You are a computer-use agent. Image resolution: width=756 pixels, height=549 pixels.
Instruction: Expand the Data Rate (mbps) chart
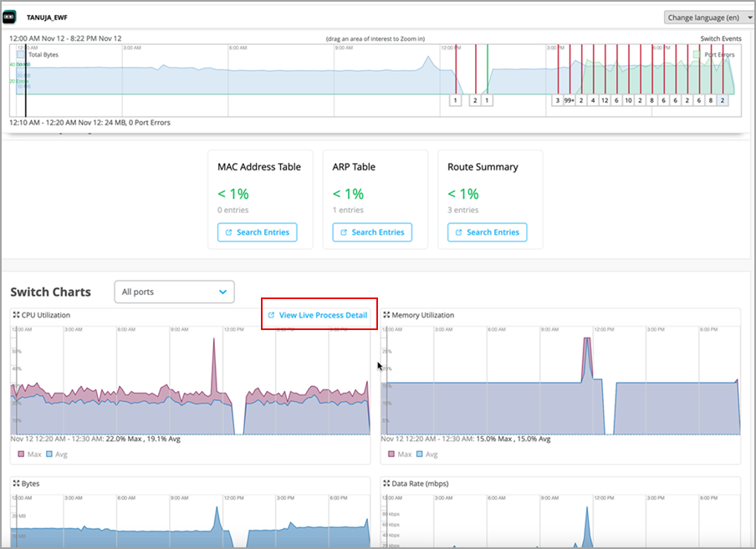point(386,483)
